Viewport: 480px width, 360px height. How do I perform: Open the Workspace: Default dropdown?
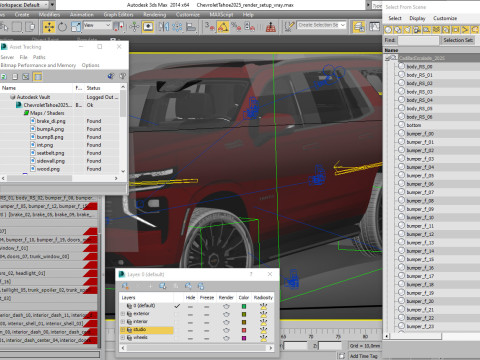pos(52,5)
